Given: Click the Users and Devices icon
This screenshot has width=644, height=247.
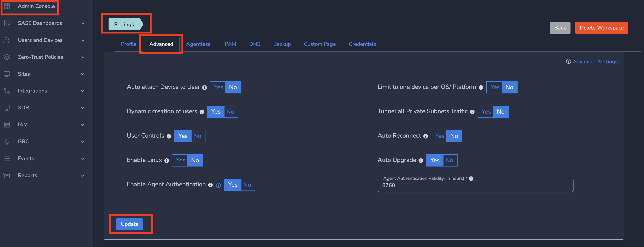Looking at the screenshot, I should click(x=7, y=40).
